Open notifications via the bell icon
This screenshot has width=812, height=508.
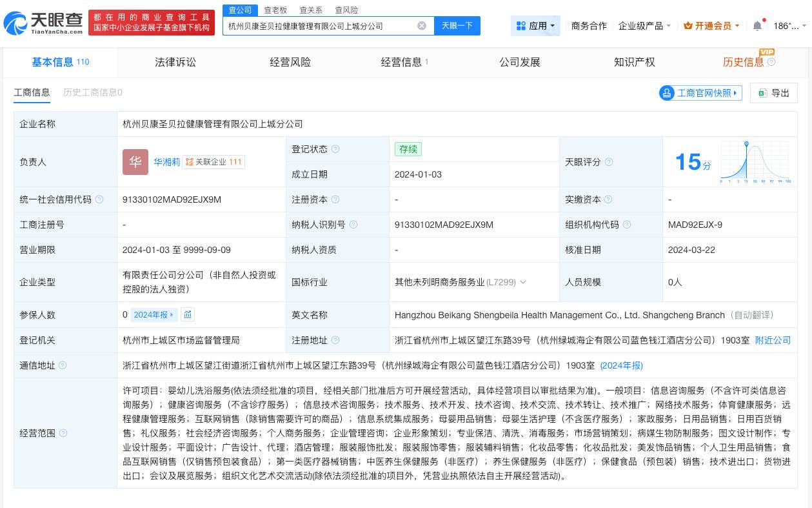[757, 26]
